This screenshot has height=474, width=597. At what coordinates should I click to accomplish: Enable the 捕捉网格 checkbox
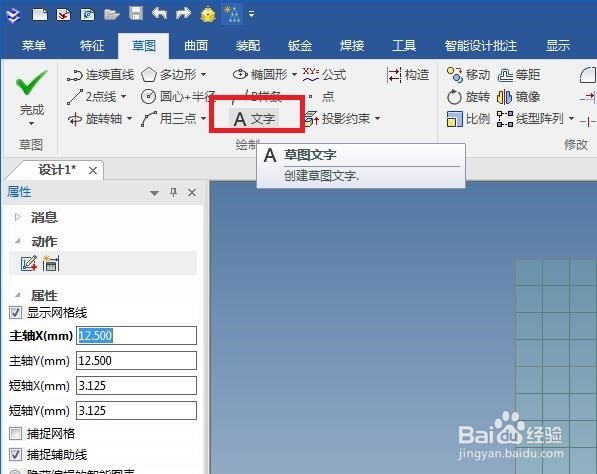[x=15, y=433]
